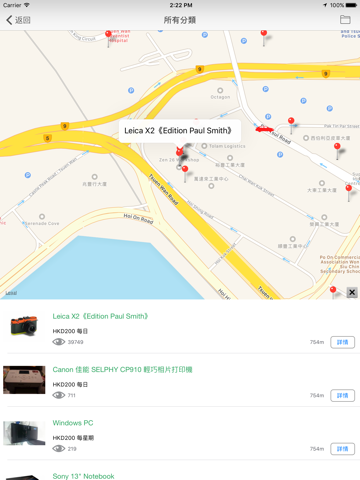The height and width of the screenshot is (480, 360).
Task: Tap the blue parking marker above the Octagon label
Action: pos(205,35)
